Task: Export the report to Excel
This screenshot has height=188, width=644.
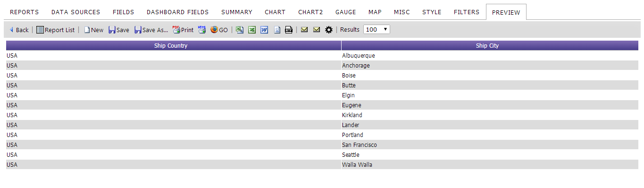Action: (x=252, y=30)
